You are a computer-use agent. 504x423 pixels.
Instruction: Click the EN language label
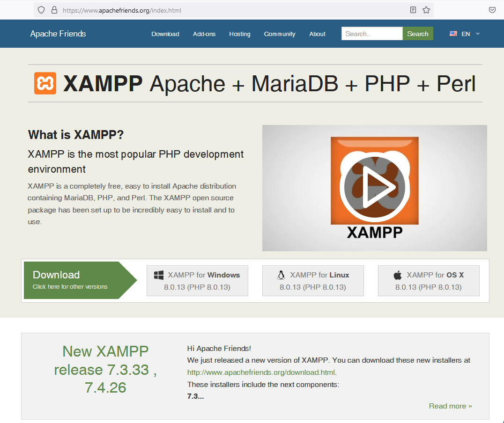click(466, 34)
